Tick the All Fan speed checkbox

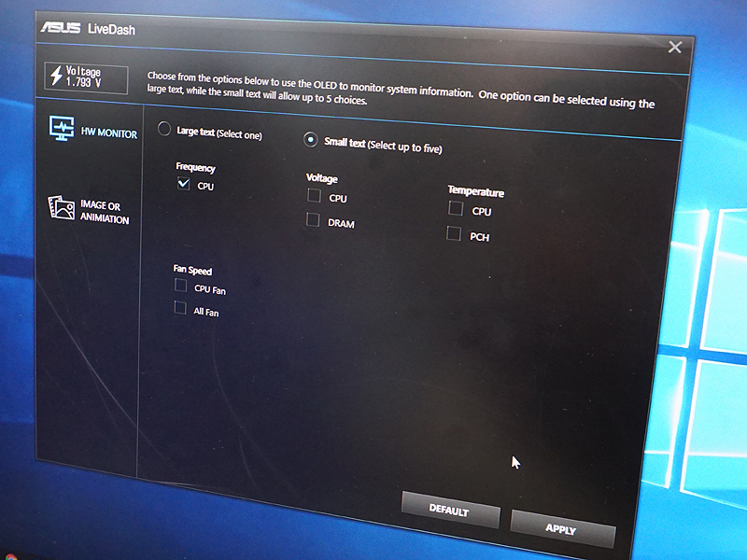180,308
